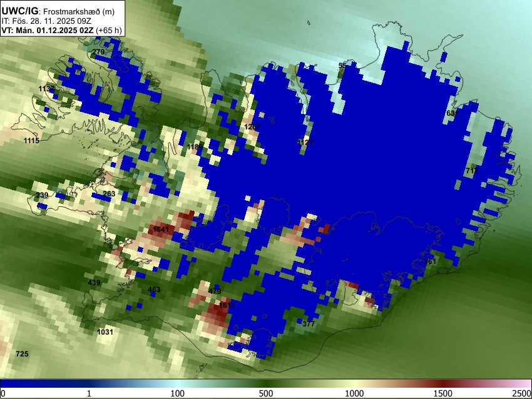Pick the dark green 500 m color on the scale
Viewport: 532px width, 399px height.
(x=265, y=384)
